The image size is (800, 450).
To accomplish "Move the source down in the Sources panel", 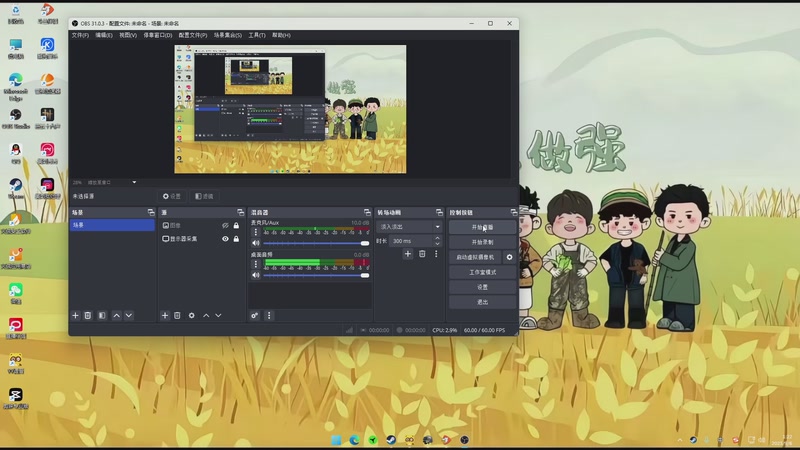I will coord(218,316).
